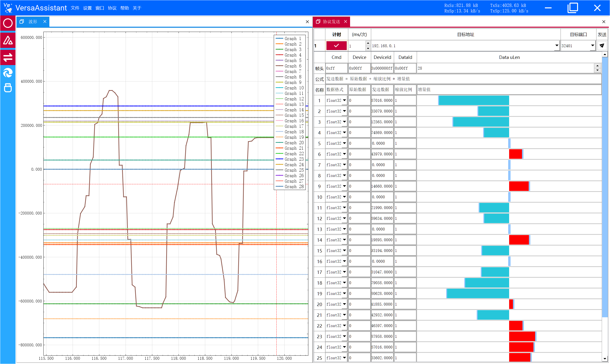The width and height of the screenshot is (610, 364).
Task: Click the 增量值 column header
Action: (x=509, y=90)
